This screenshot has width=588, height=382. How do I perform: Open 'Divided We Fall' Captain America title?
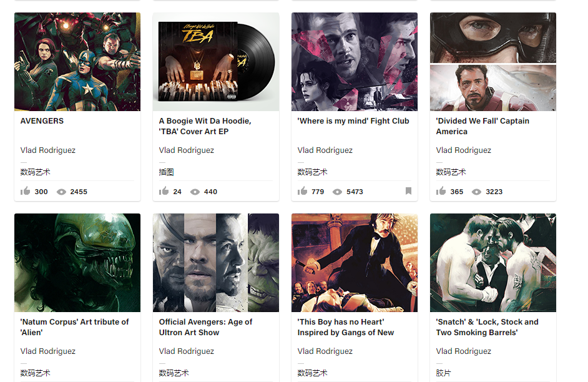(483, 126)
